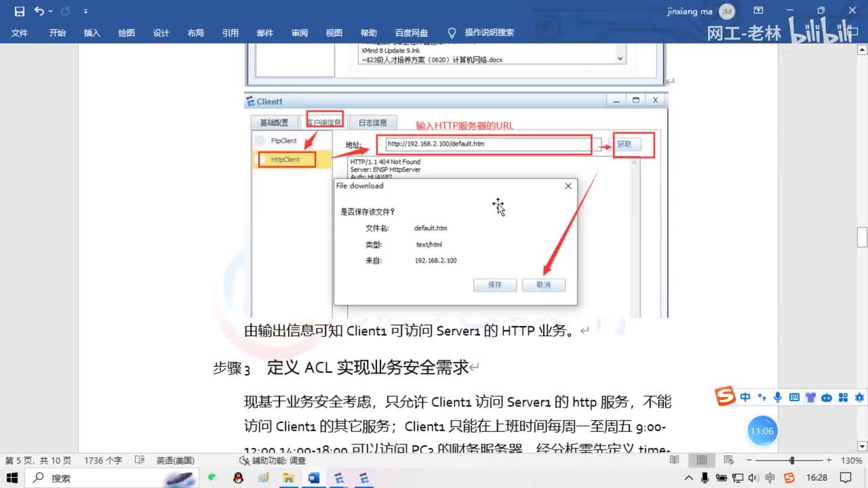Click the Save icon in the quick access toolbar
Screen dimensions: 868x488
(x=19, y=11)
